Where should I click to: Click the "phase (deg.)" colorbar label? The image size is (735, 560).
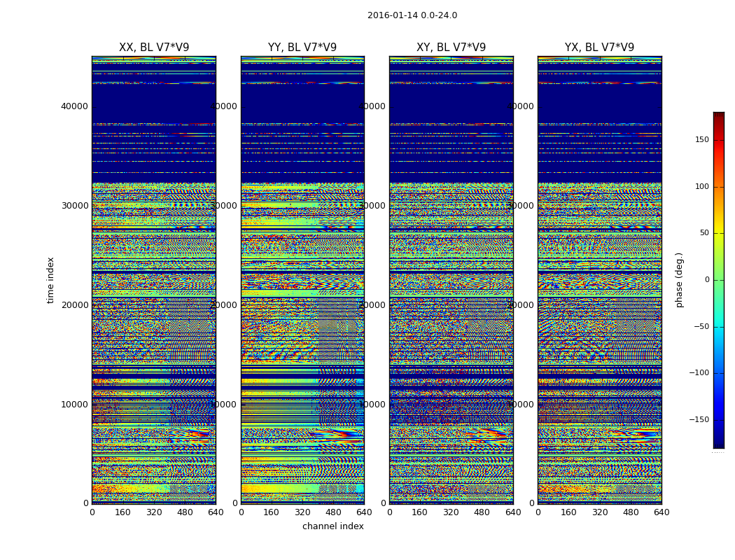[x=679, y=280]
